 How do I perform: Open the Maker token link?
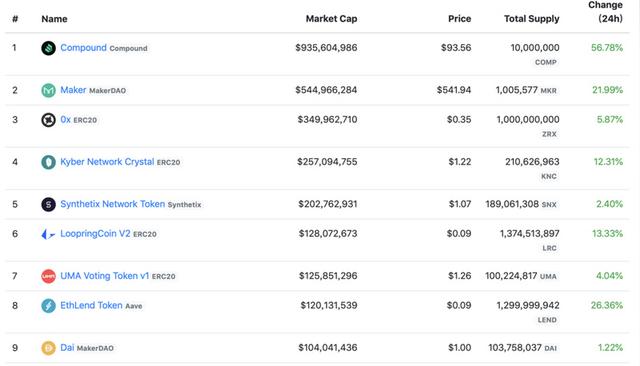[x=73, y=90]
